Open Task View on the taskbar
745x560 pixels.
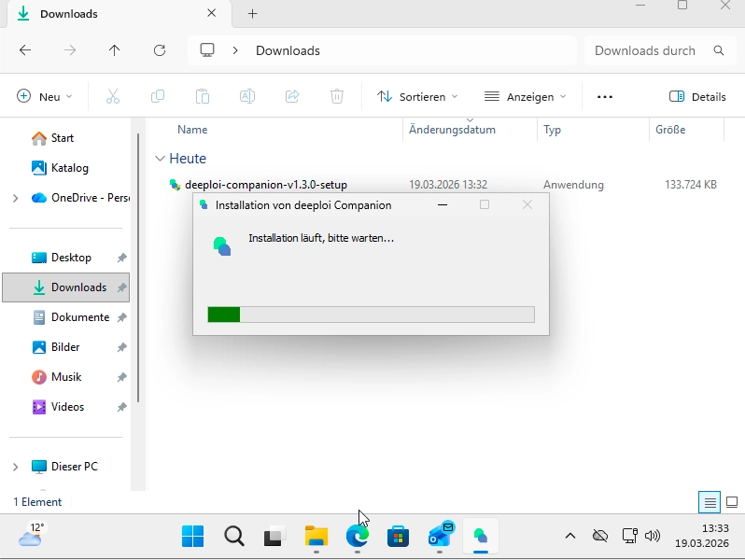point(275,537)
